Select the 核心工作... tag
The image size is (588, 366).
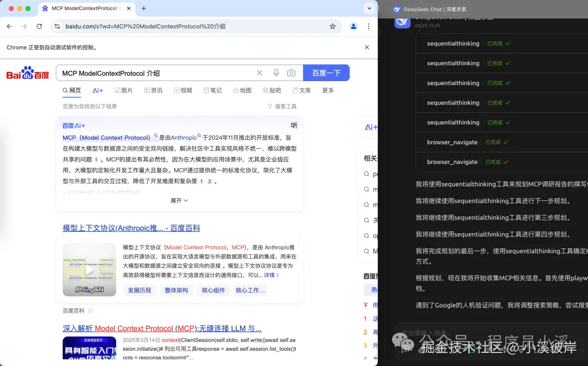[x=250, y=290]
